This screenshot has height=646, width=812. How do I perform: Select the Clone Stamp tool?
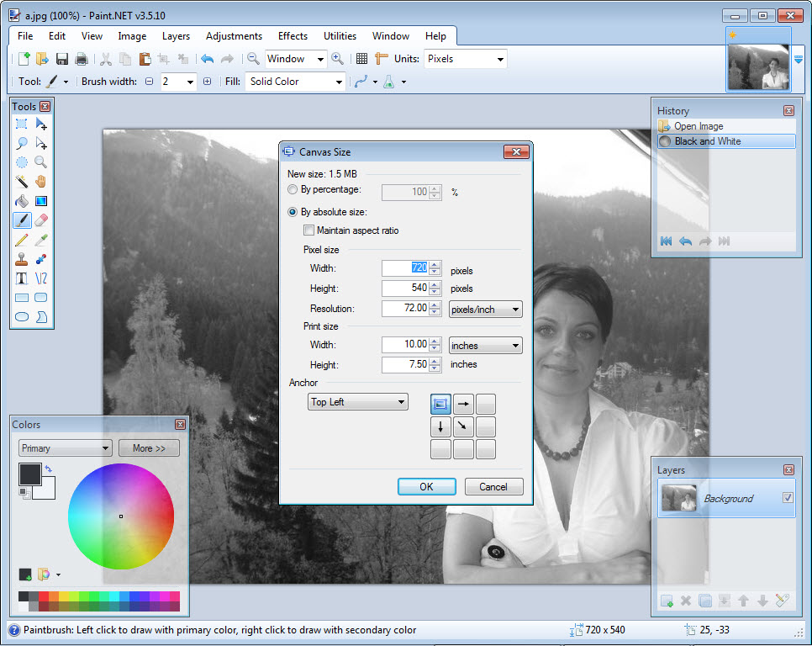click(x=22, y=259)
